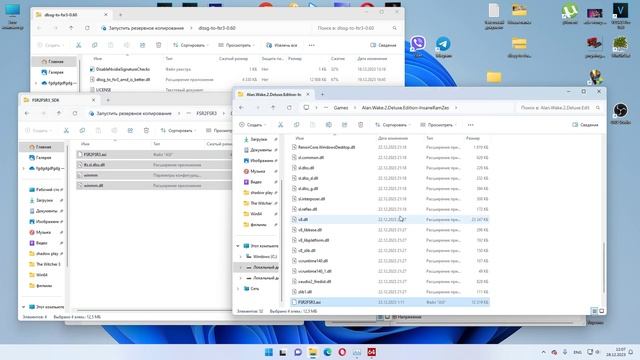Click Games breadcrumb in Alan Wake address bar

coord(341,108)
